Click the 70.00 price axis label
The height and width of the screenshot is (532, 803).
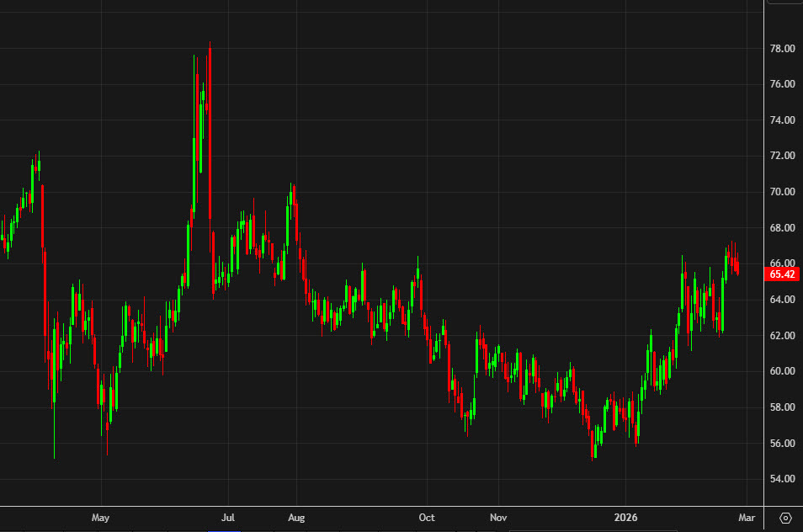point(781,190)
